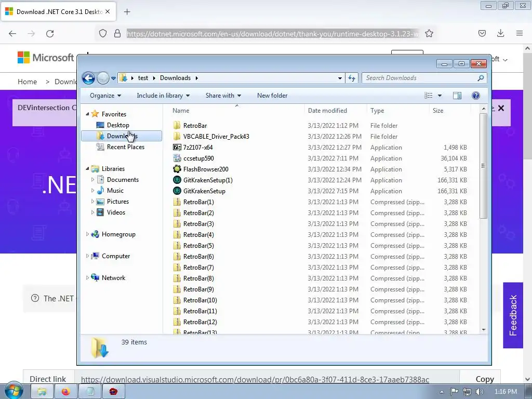This screenshot has height=399, width=532.
Task: Open the Share with menu
Action: [x=223, y=96]
